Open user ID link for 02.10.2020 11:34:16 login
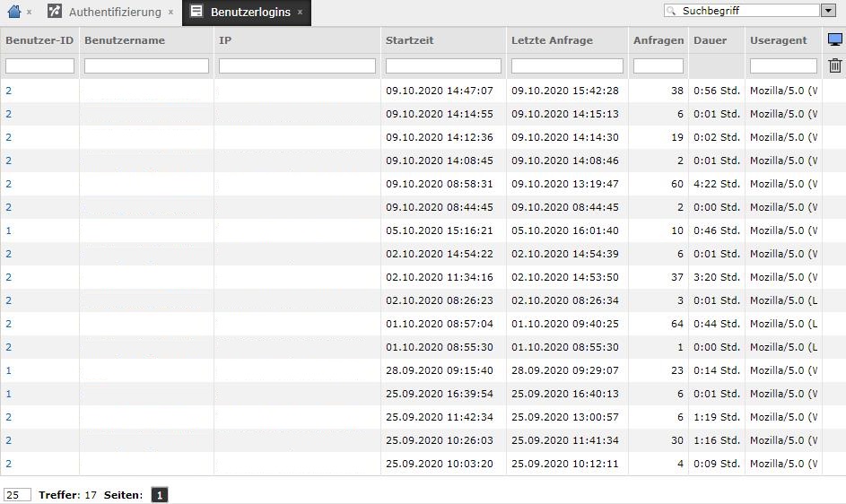This screenshot has width=846, height=504. click(9, 277)
